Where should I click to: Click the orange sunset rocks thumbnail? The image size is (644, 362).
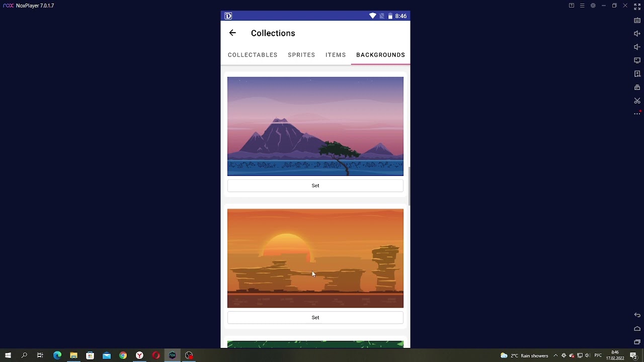pyautogui.click(x=315, y=258)
